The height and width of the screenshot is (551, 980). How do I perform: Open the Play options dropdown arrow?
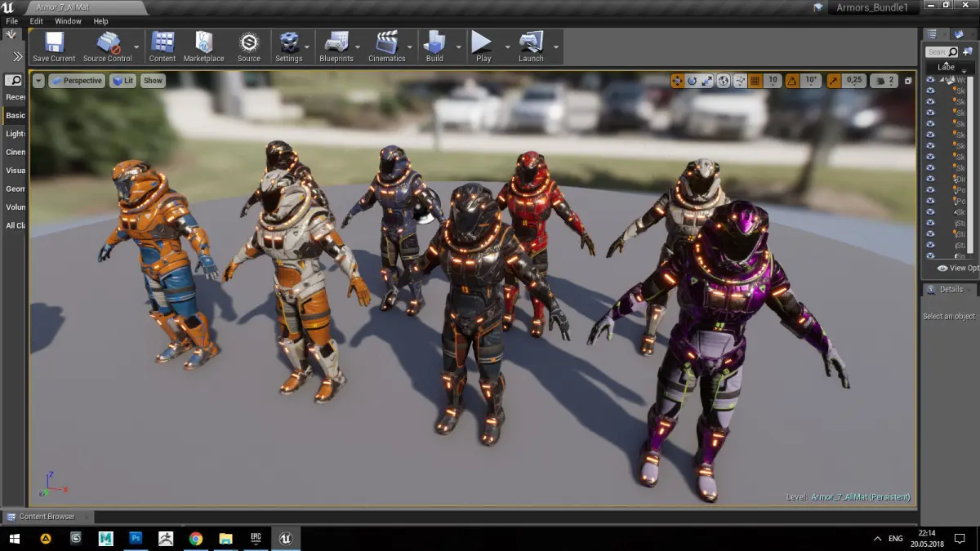[x=506, y=47]
